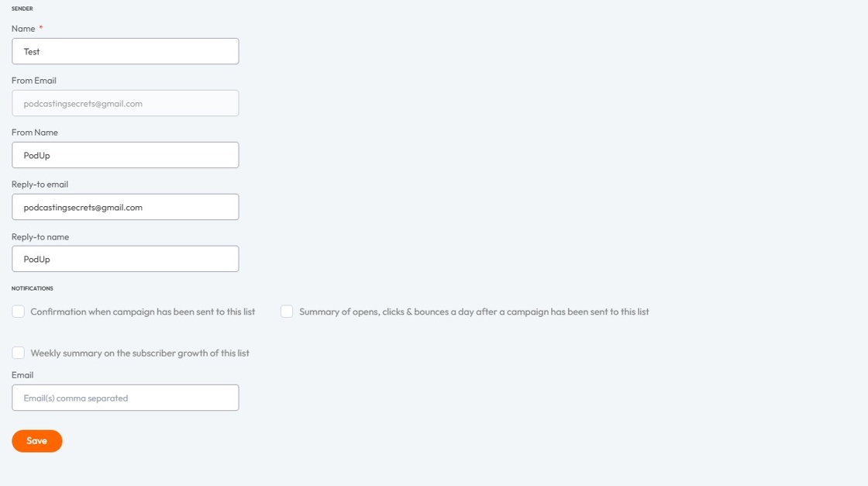The width and height of the screenshot is (868, 486).
Task: Tick the campaign sent confirmation checkbox
Action: click(x=19, y=311)
